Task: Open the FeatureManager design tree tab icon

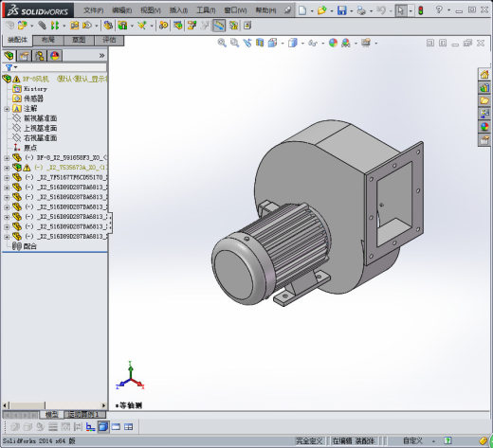Action: pyautogui.click(x=9, y=56)
